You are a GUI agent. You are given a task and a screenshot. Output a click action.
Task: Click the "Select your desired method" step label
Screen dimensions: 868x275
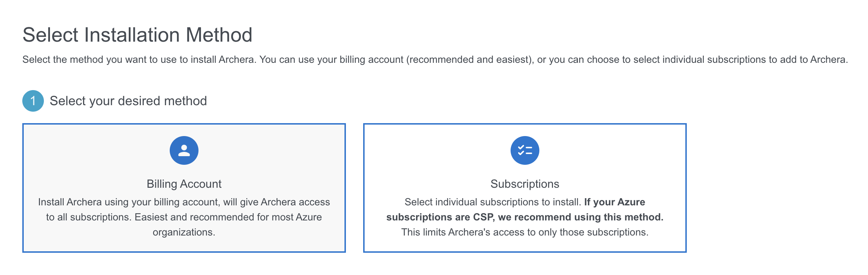[128, 101]
